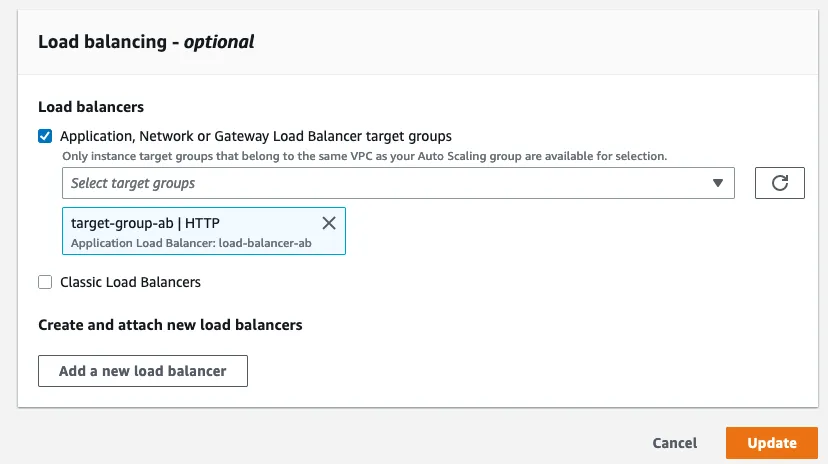Click the VPC instance target groups hint text
828x464 pixels.
[364, 156]
